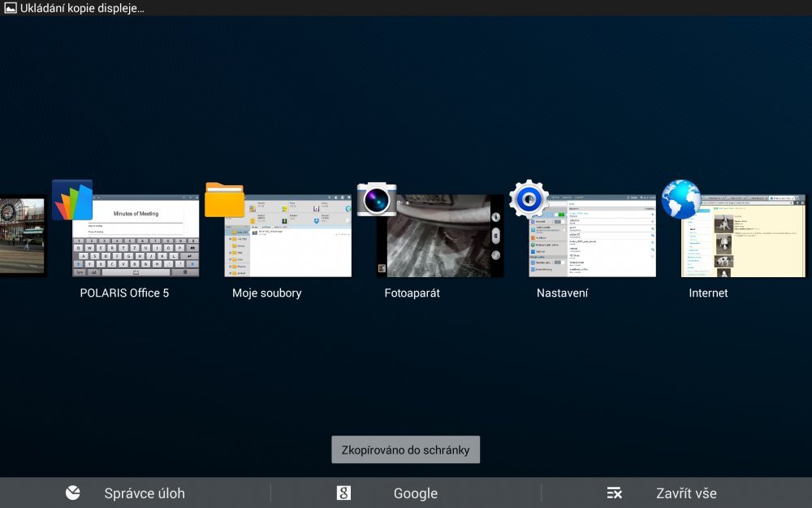Tap the Internet globe icon
The image size is (812, 508).
[680, 200]
